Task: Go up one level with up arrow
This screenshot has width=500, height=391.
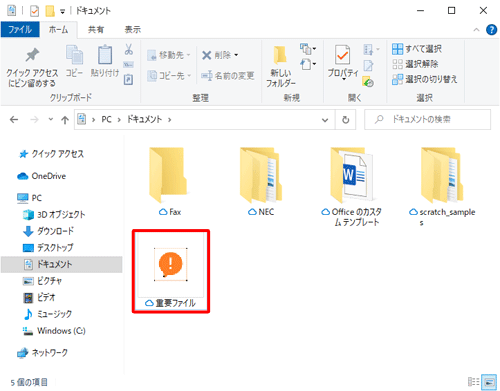Action: [x=65, y=120]
